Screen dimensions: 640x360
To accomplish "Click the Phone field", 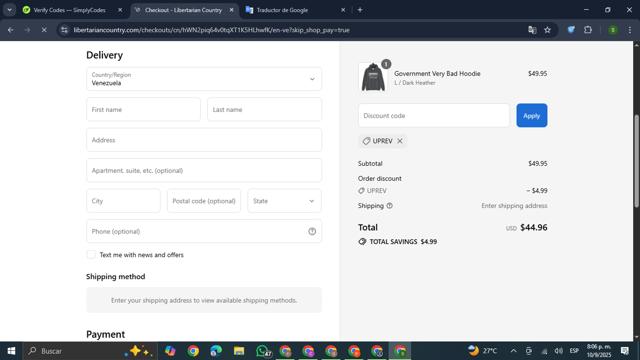I will [204, 231].
